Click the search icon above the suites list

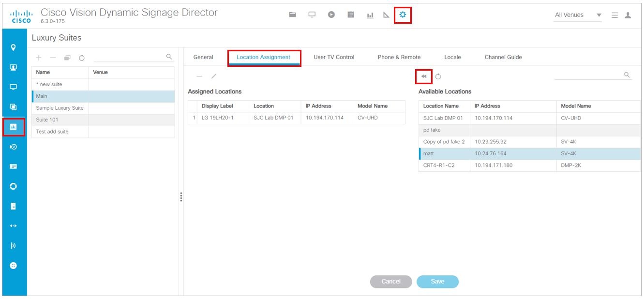pos(169,57)
